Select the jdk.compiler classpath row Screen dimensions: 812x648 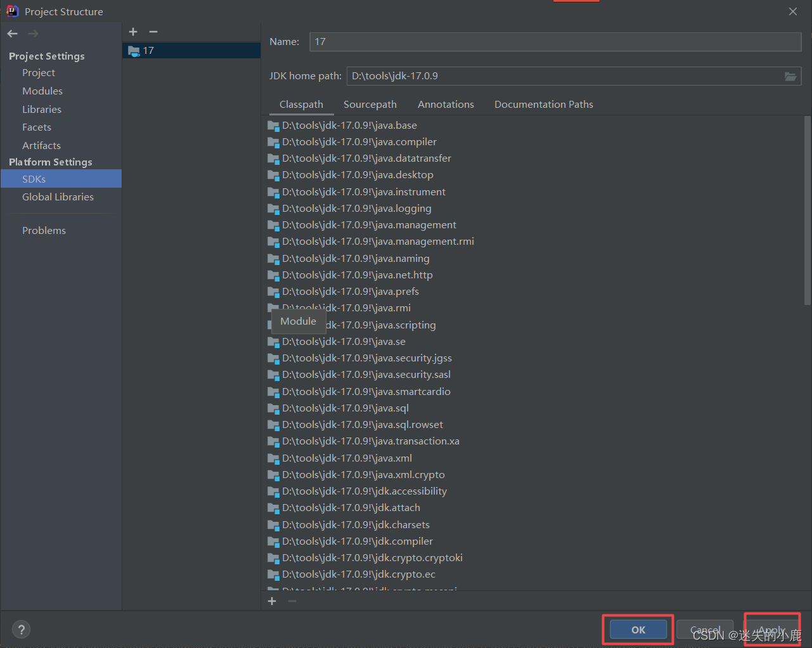pyautogui.click(x=532, y=541)
